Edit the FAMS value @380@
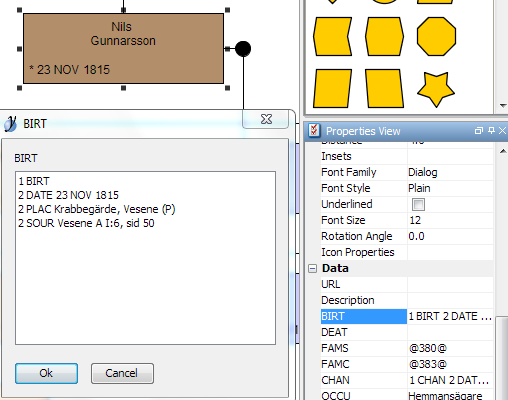Screen dimensions: 508x400 tap(450, 348)
